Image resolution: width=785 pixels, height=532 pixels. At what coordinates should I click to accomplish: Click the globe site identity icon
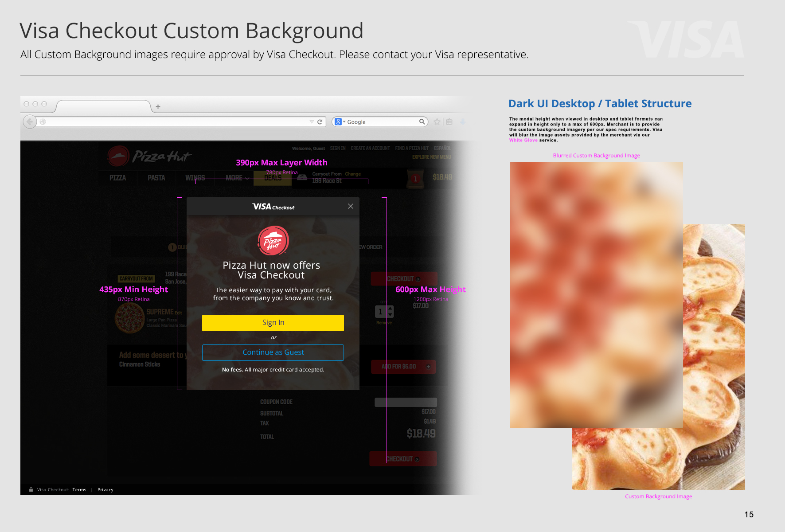(x=43, y=121)
